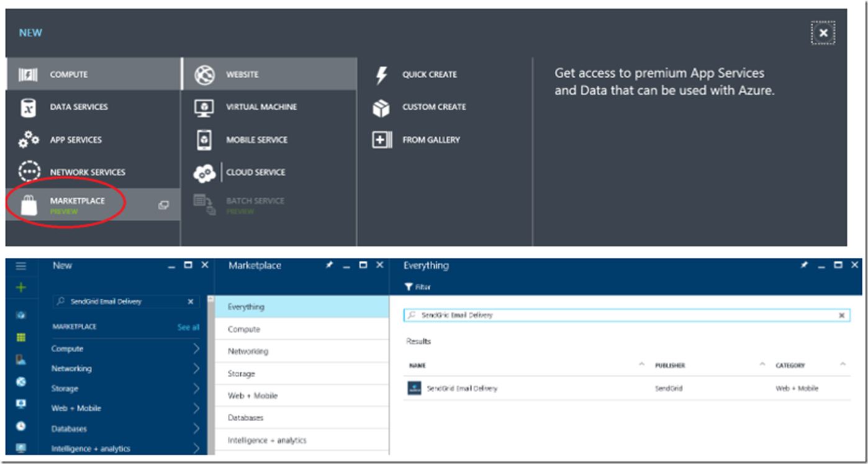Open Marketplace Preview shopping bag entry
The height and width of the screenshot is (464, 868).
pyautogui.click(x=93, y=204)
